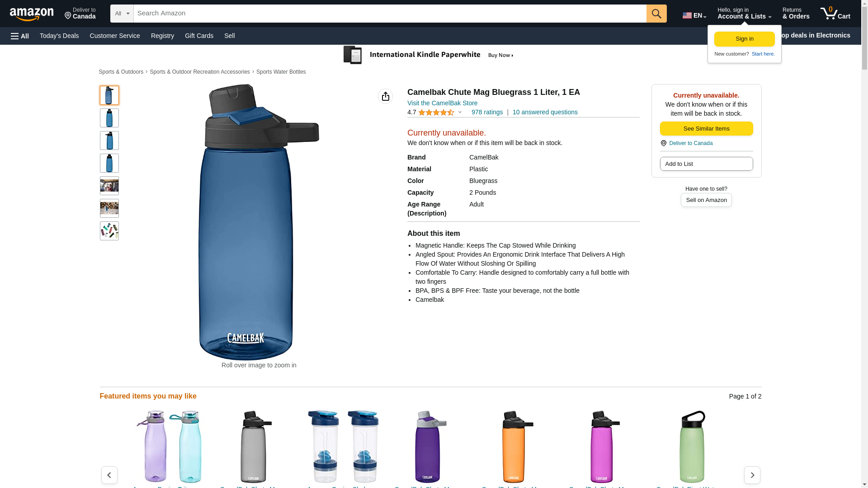Select the last product thumbnail with multiple bottles

(109, 231)
